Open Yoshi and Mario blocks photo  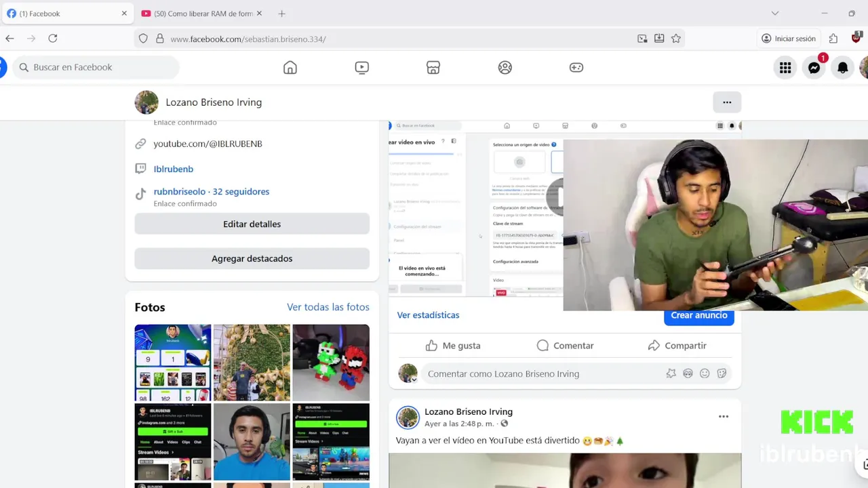331,363
